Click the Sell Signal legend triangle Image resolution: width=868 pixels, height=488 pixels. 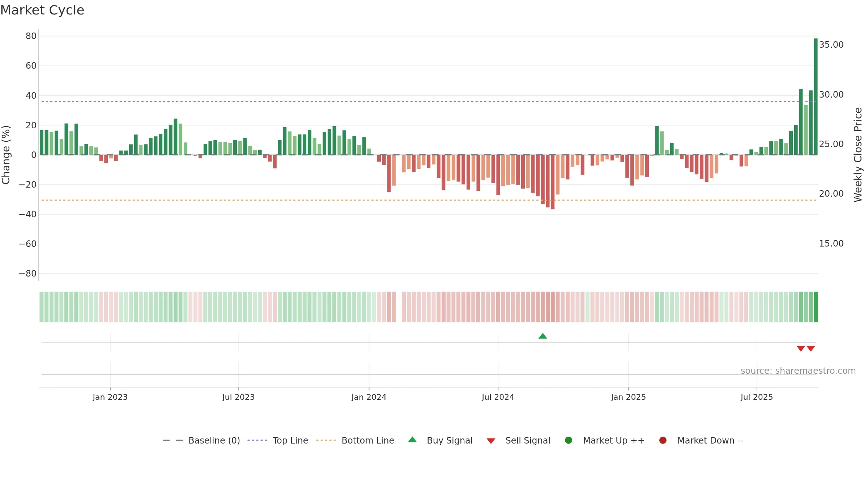point(491,441)
